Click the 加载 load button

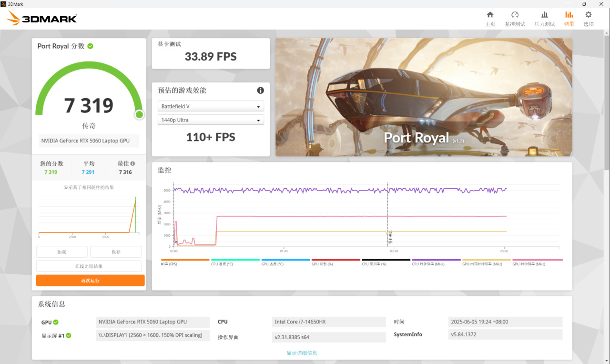click(x=61, y=252)
